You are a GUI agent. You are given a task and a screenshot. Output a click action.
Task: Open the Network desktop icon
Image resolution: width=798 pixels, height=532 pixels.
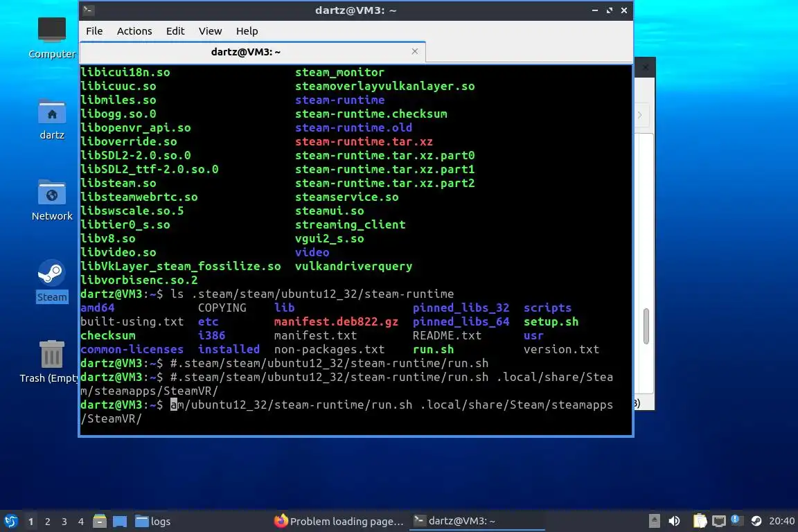52,200
